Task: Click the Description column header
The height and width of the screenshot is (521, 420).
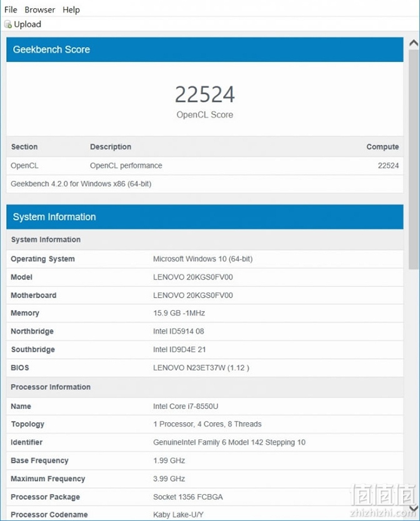Action: 111,146
